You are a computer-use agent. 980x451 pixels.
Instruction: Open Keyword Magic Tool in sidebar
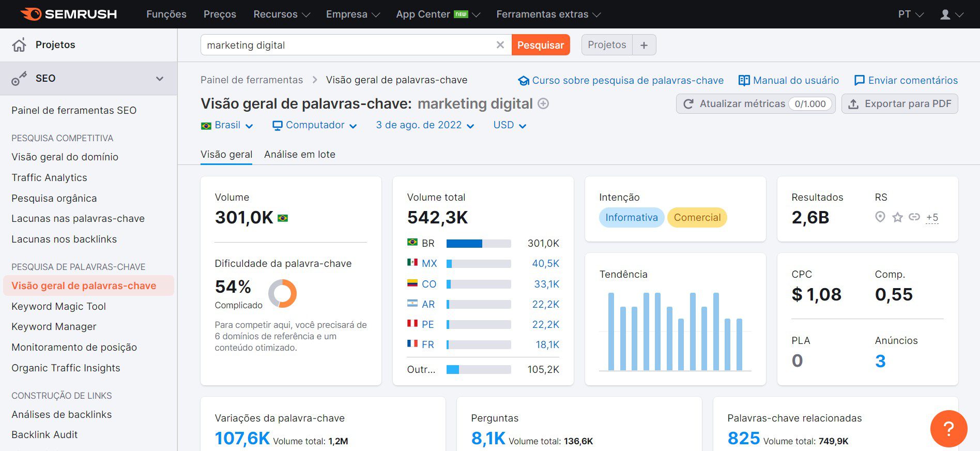[x=58, y=307]
